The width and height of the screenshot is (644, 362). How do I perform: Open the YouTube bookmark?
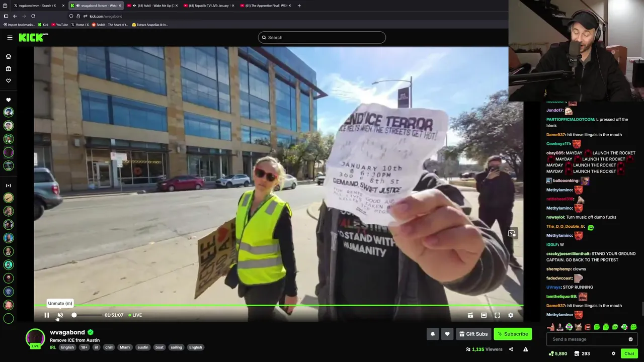tap(59, 25)
